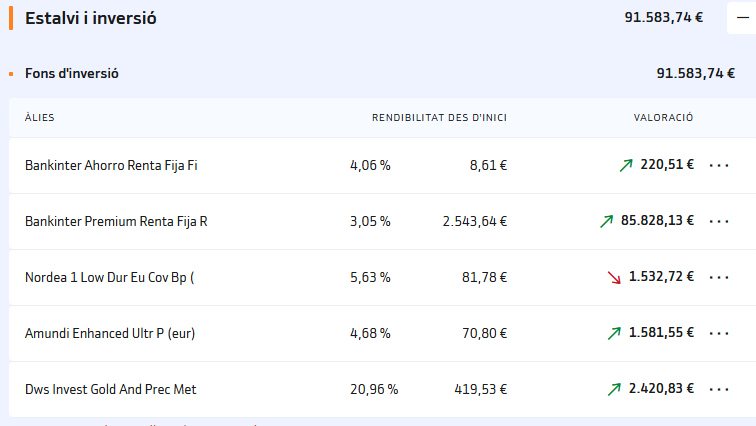This screenshot has width=756, height=426.
Task: Open options menu for Bankinter Premium Renta Fija
Action: pyautogui.click(x=719, y=221)
